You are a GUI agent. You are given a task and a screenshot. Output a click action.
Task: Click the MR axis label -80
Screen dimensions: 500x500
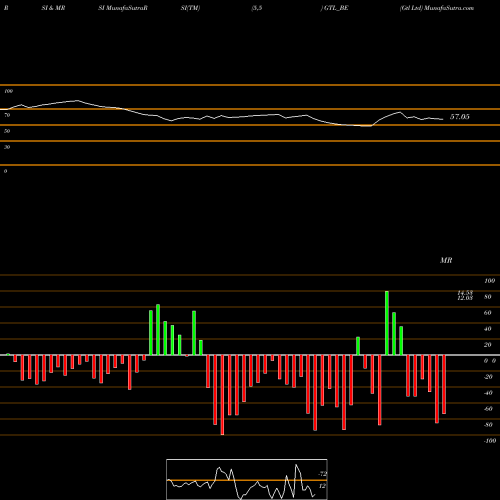[488, 425]
